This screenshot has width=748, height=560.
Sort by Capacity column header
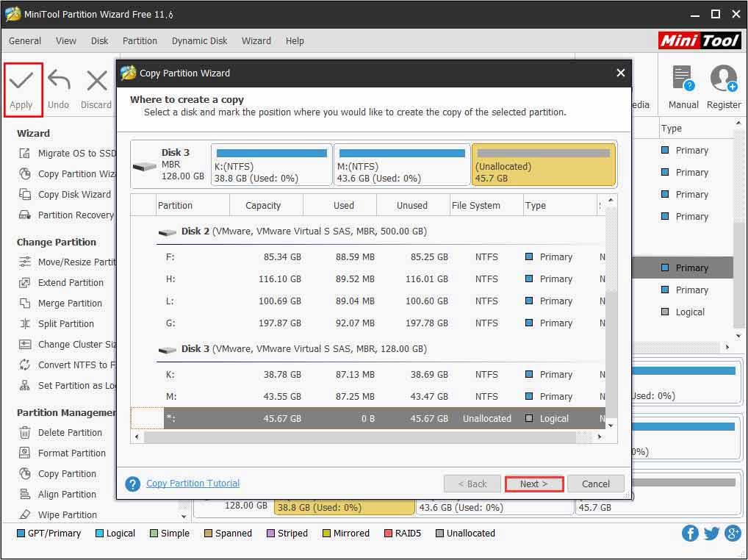[x=266, y=206]
